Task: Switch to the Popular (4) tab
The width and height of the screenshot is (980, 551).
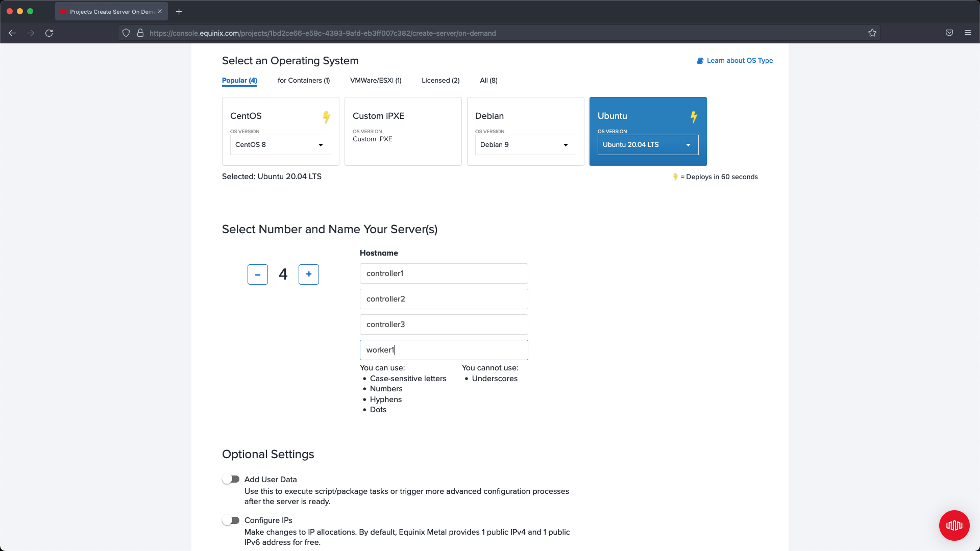Action: (x=239, y=81)
